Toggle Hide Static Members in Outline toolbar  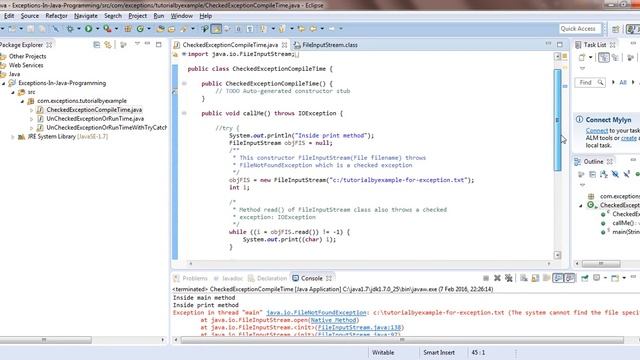(x=627, y=174)
